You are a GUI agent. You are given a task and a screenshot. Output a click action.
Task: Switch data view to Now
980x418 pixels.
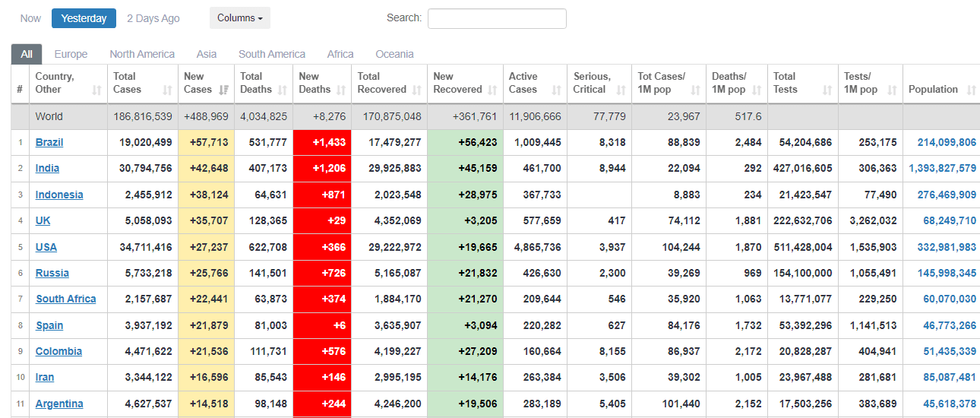(x=30, y=18)
